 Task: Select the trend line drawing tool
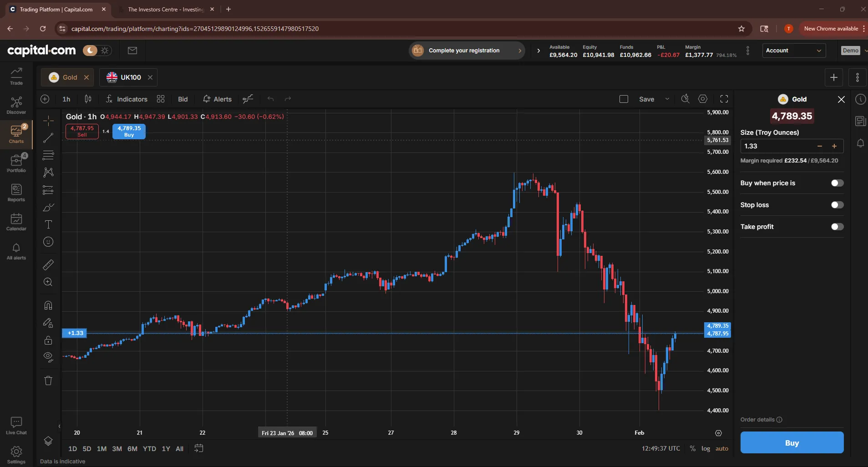(x=48, y=138)
